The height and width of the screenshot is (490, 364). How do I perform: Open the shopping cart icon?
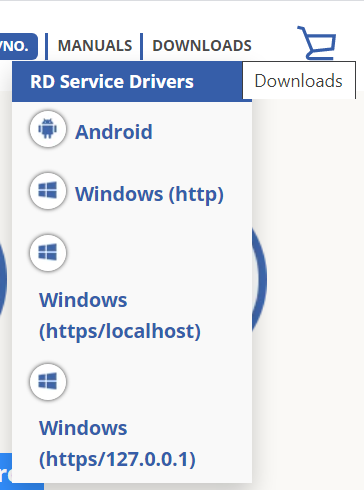317,43
